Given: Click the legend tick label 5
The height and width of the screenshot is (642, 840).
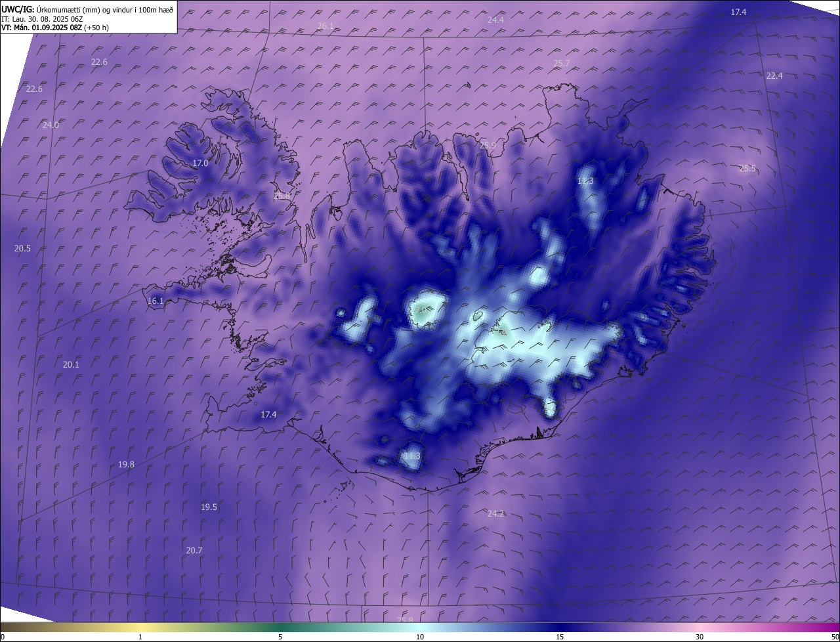Looking at the screenshot, I should (x=280, y=637).
